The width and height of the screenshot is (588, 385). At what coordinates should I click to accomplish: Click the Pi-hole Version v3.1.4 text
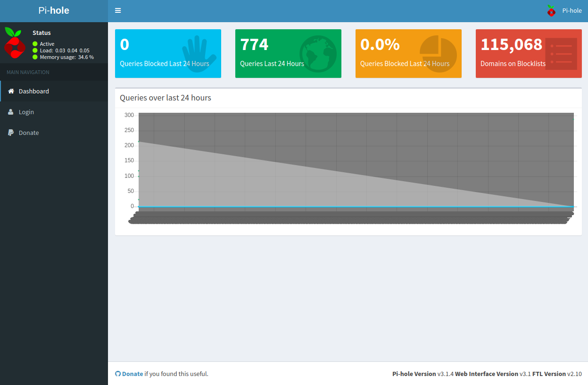click(x=423, y=374)
